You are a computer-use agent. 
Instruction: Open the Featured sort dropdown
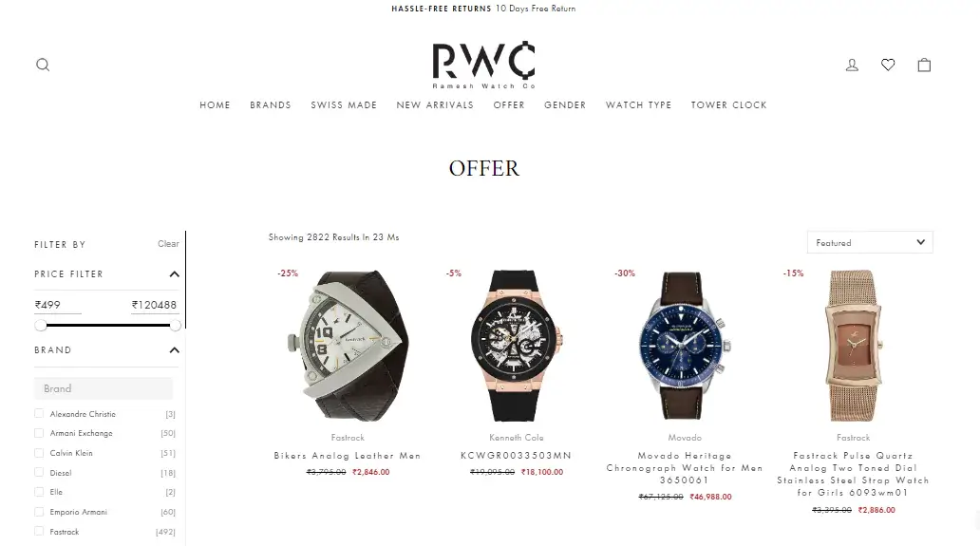point(870,242)
